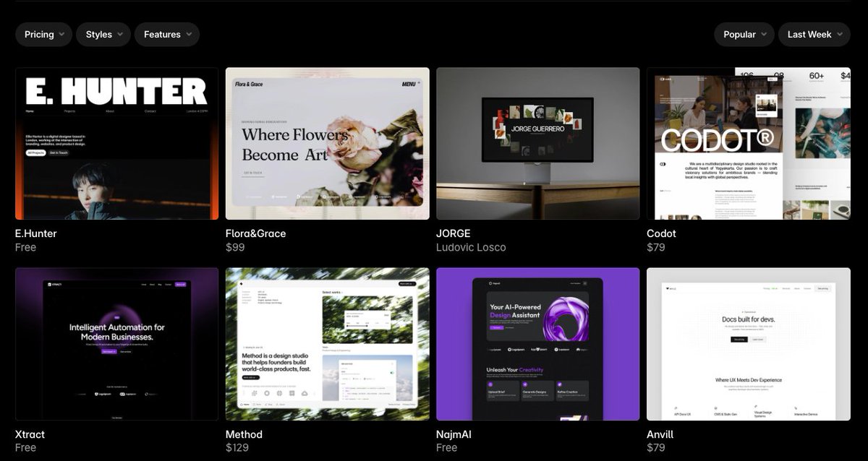Click the Xtract title link
The height and width of the screenshot is (461, 868).
point(30,434)
